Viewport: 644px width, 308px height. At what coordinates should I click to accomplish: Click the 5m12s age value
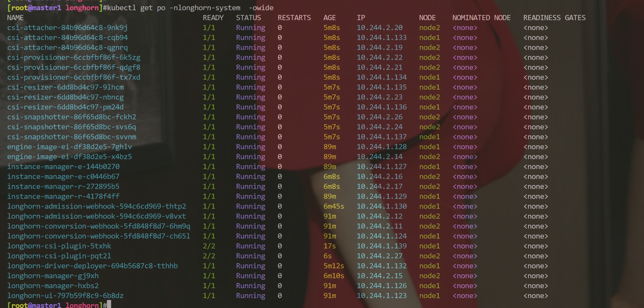334,266
